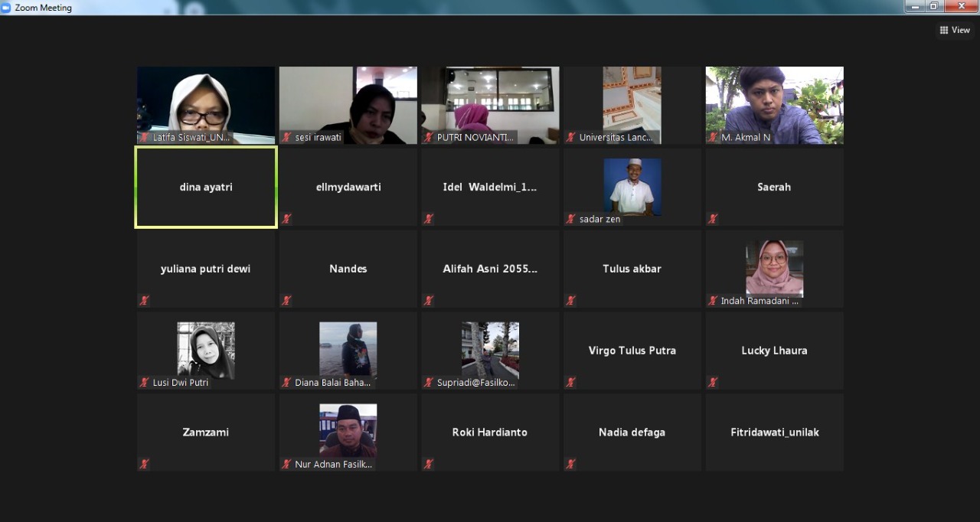The height and width of the screenshot is (522, 980).
Task: Maximize the Zoom Meeting window
Action: 934,6
